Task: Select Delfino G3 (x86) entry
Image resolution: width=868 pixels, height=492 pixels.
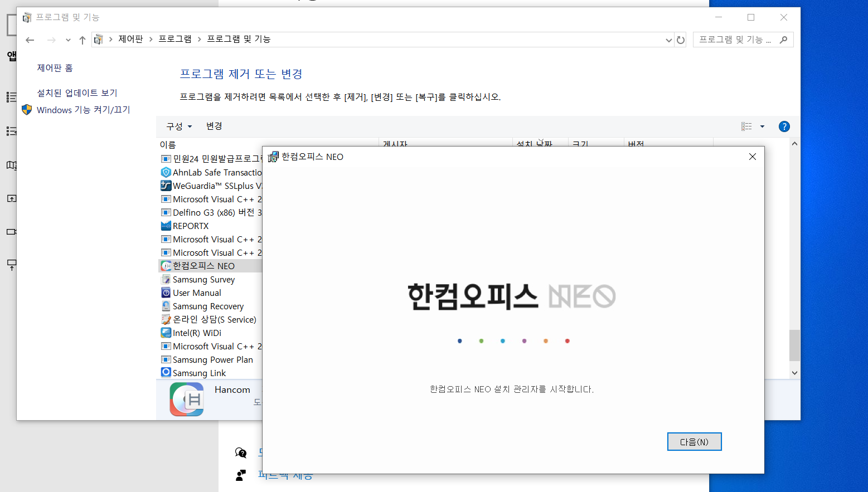Action: 210,212
